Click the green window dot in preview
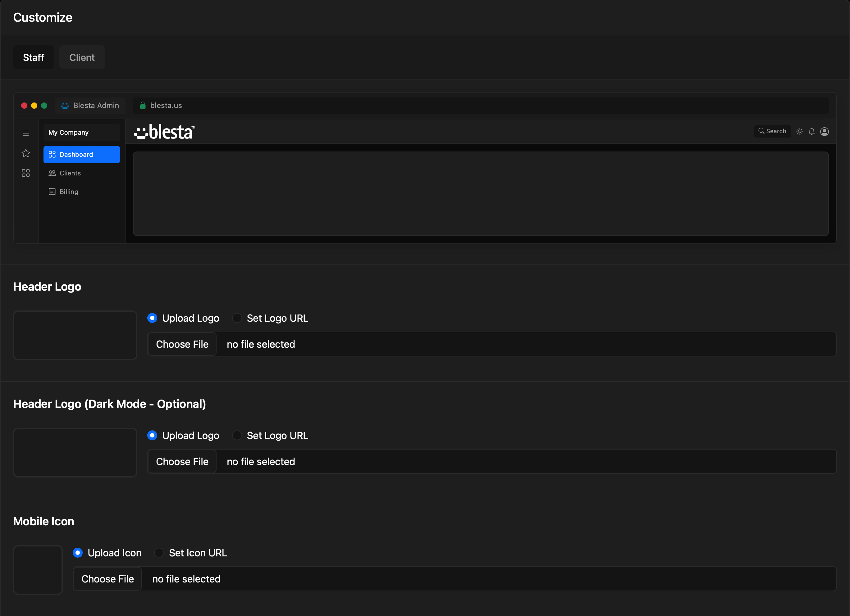 point(44,106)
